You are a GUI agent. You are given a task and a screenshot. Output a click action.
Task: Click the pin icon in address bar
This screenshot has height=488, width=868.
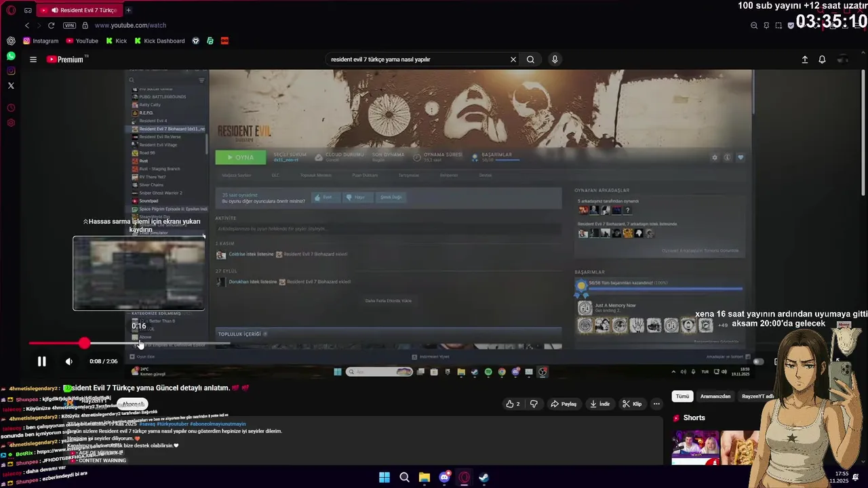click(x=766, y=25)
